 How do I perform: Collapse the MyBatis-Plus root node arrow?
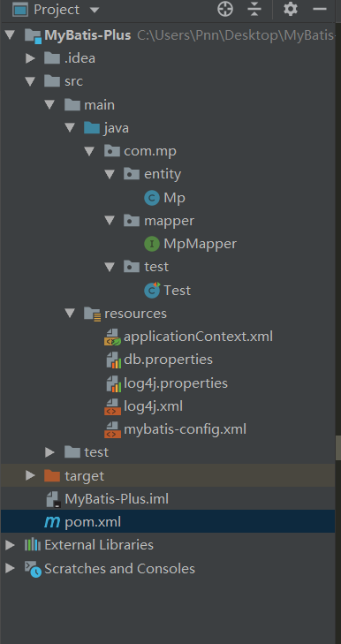coord(11,35)
